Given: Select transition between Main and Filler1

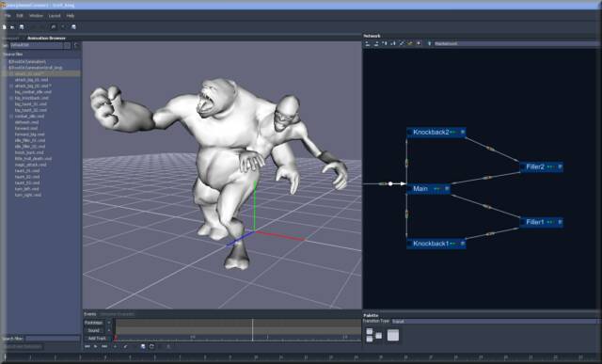Looking at the screenshot, I should [487, 207].
